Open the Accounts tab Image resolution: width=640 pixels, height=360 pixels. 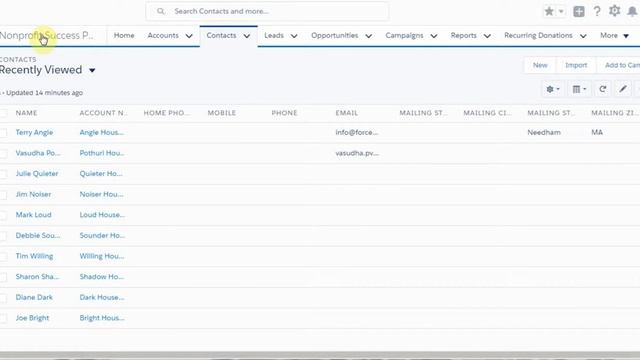click(163, 36)
